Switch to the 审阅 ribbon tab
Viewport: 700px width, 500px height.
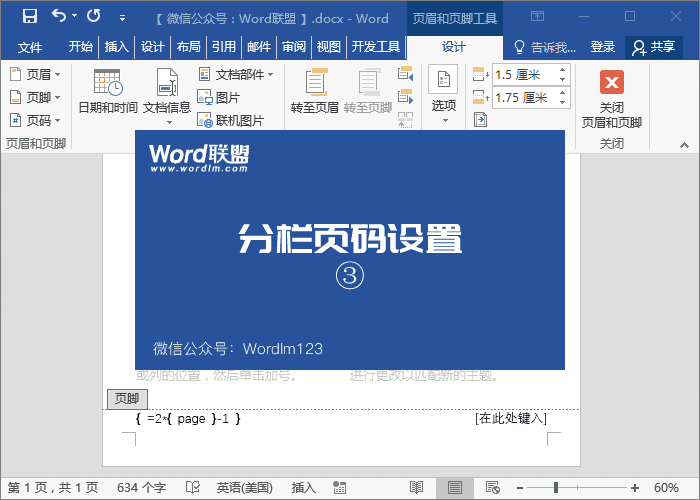pos(294,46)
